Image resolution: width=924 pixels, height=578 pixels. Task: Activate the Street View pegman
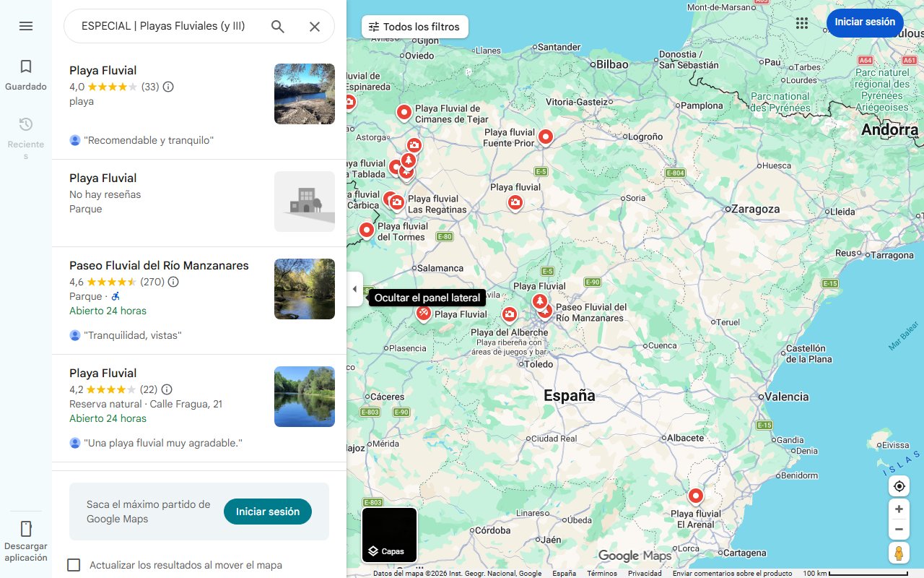tap(899, 553)
